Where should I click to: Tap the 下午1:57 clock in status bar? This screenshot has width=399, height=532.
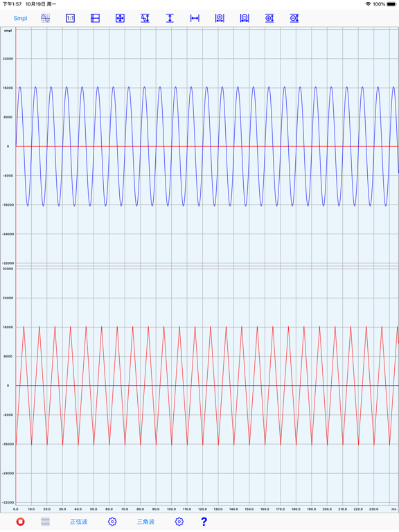point(12,4)
